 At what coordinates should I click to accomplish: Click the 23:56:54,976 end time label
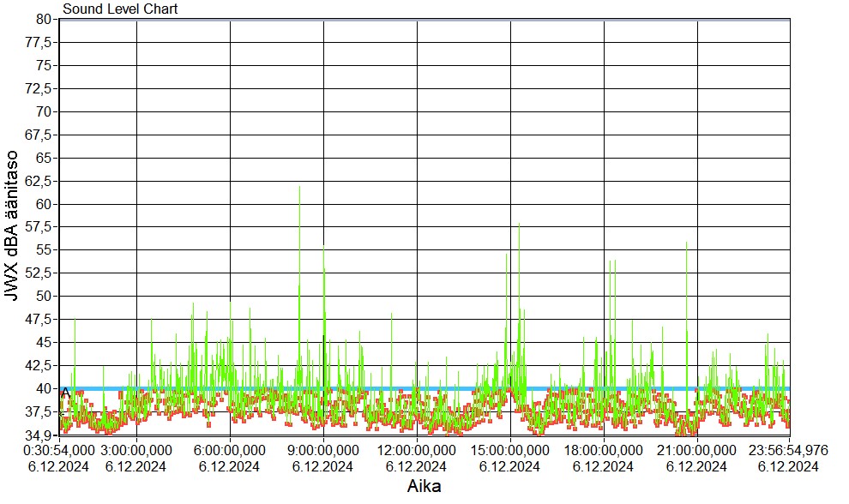coord(787,450)
